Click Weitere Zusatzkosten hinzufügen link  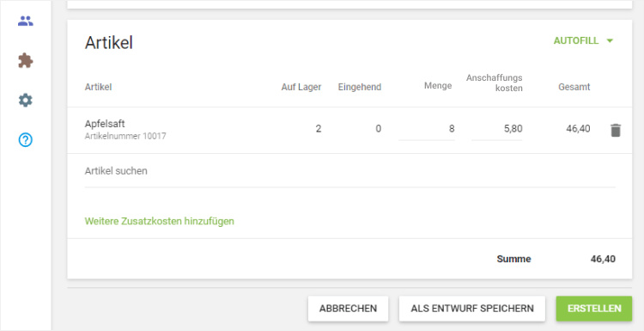tap(160, 221)
